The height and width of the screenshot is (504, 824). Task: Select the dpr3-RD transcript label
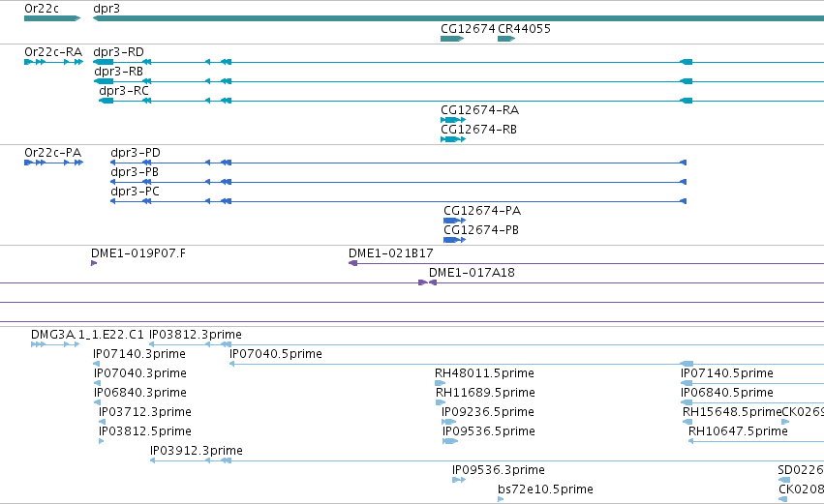pyautogui.click(x=118, y=52)
